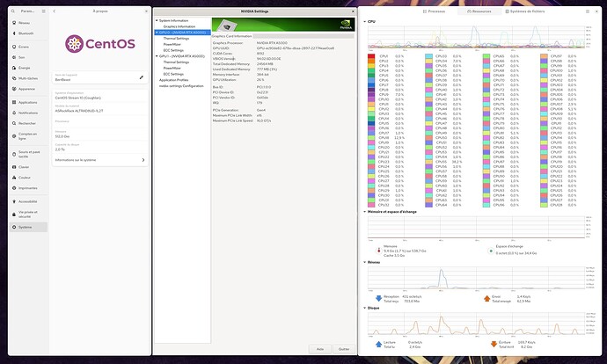The width and height of the screenshot is (607, 364).
Task: Open the System Monitor hamburger menu icon
Action: [588, 11]
